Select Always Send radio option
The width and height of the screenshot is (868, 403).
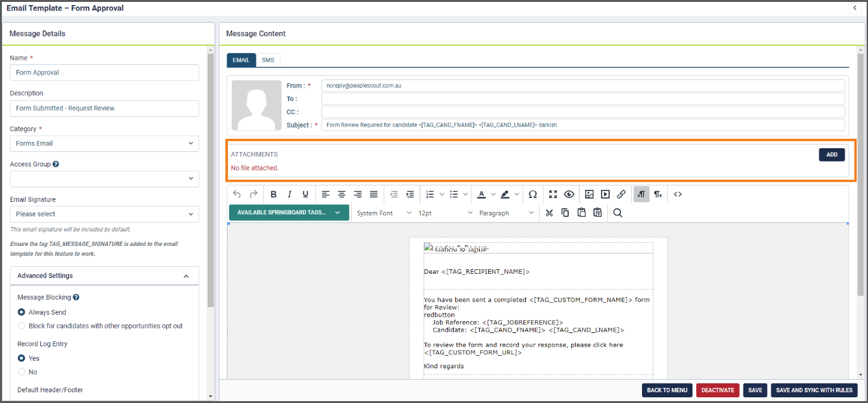pos(21,312)
